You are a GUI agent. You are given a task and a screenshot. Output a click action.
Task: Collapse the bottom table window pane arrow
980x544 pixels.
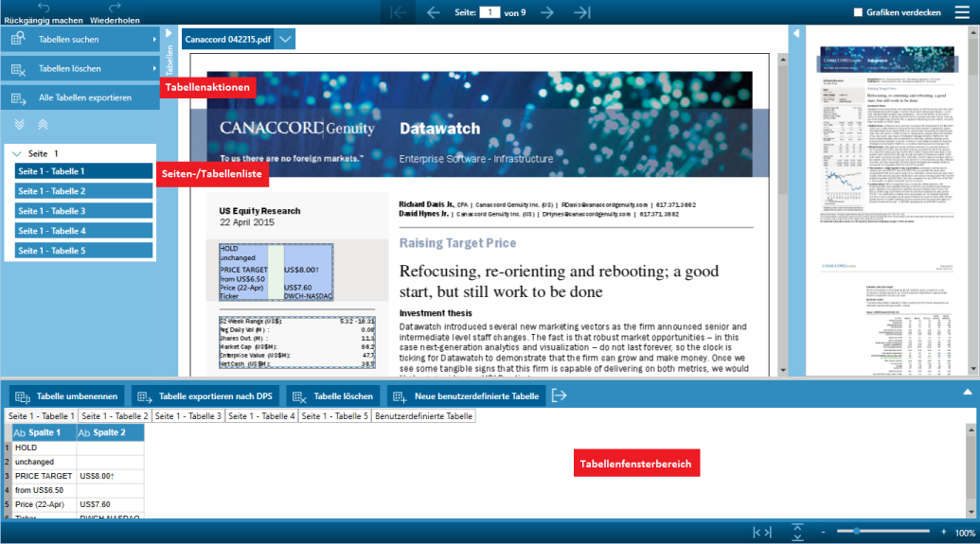[x=967, y=392]
